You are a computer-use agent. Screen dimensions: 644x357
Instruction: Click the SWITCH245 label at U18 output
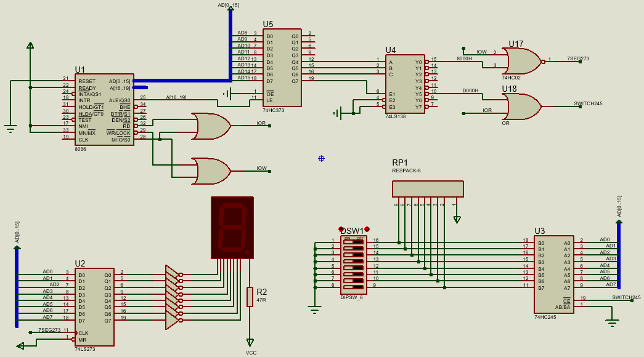click(588, 103)
